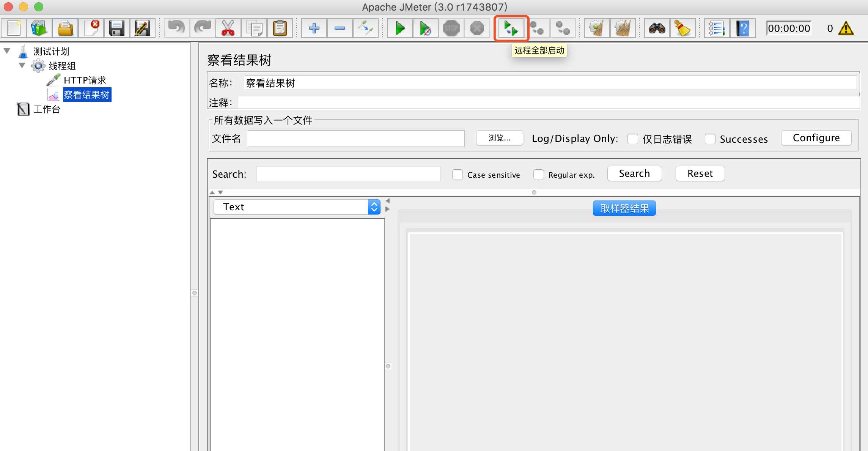The width and height of the screenshot is (868, 451).
Task: Toggle the Case sensitive checkbox
Action: point(457,175)
